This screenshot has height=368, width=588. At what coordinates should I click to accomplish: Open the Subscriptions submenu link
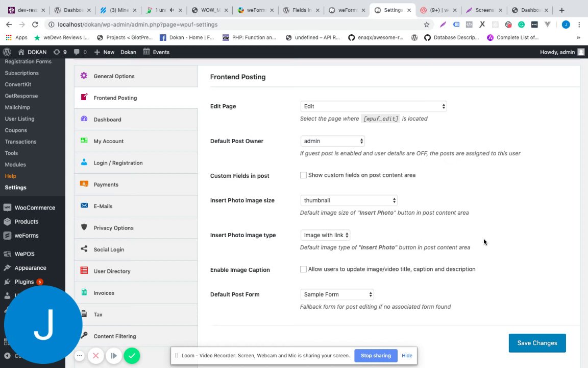(x=22, y=73)
